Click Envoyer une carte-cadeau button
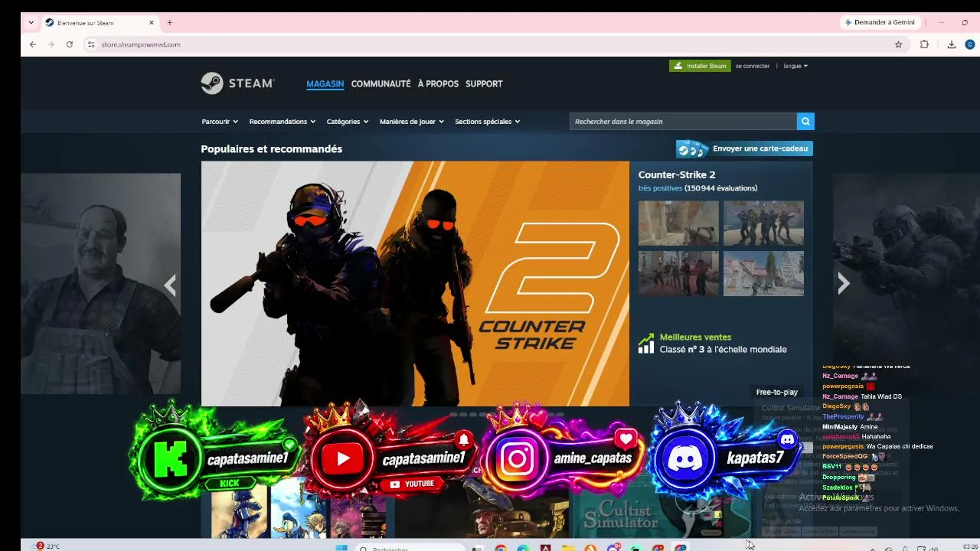 744,148
